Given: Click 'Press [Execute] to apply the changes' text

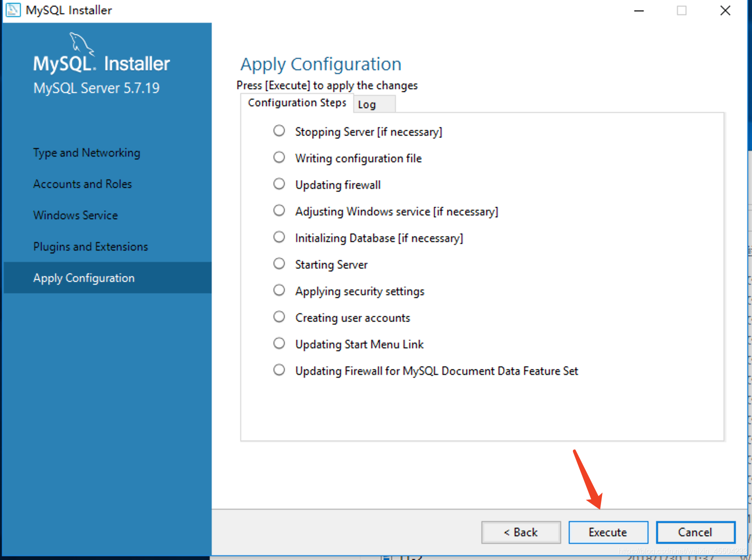Looking at the screenshot, I should (x=327, y=85).
